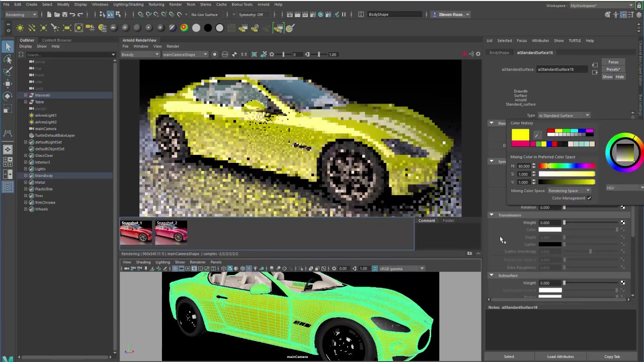
Task: Open the Rendering menu set dropdown
Action: point(21,15)
